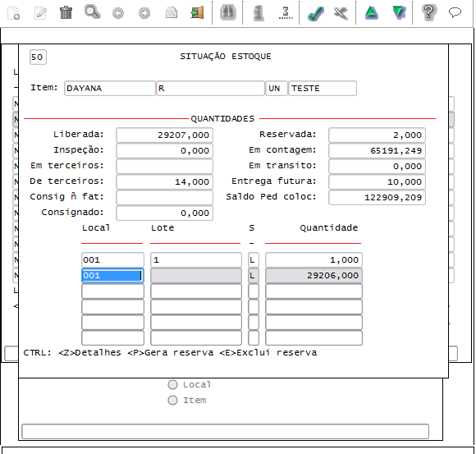
Task: Click the item description field showing R
Action: (210, 89)
